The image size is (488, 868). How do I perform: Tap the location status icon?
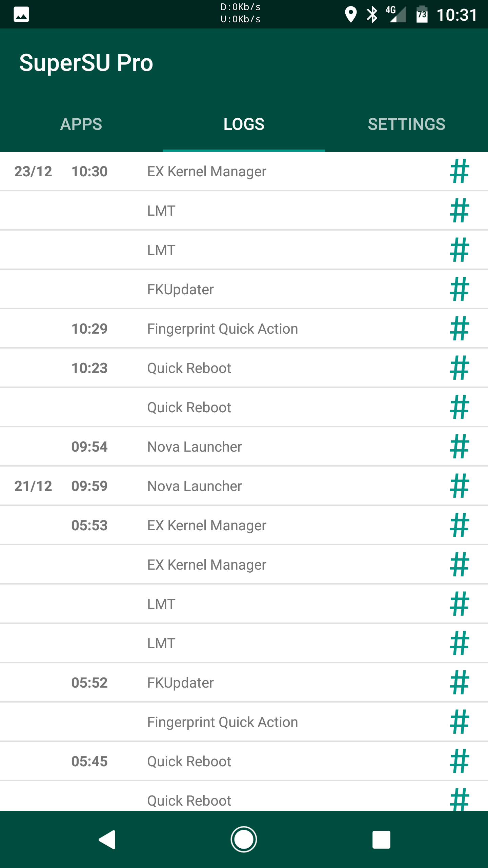click(351, 15)
